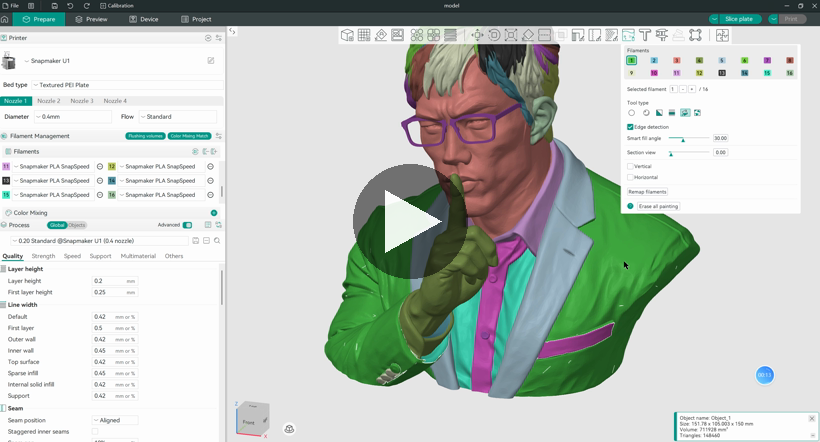Open the Strength settings tab
The width and height of the screenshot is (820, 442).
tap(43, 256)
